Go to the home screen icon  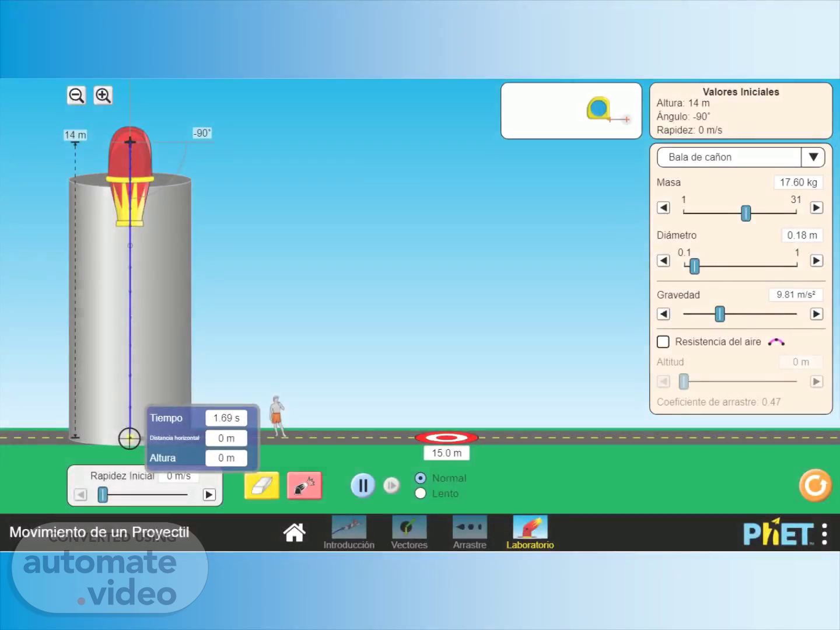tap(295, 532)
